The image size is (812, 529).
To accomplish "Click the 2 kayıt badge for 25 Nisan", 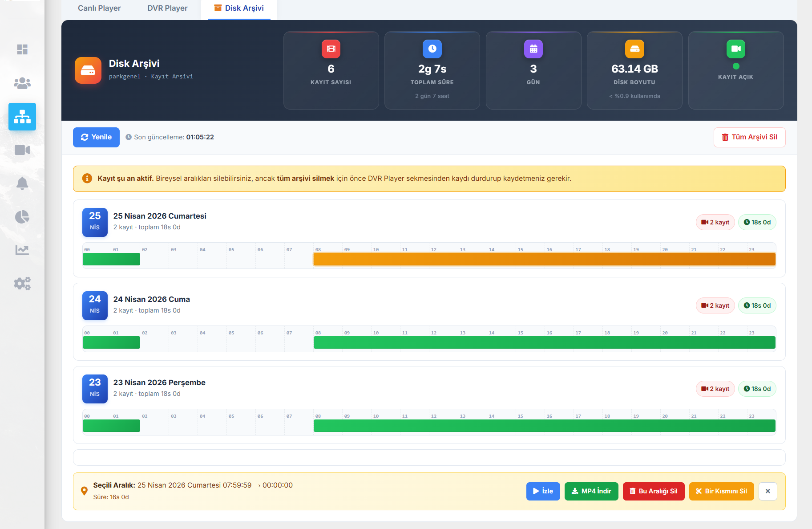I will (x=715, y=222).
